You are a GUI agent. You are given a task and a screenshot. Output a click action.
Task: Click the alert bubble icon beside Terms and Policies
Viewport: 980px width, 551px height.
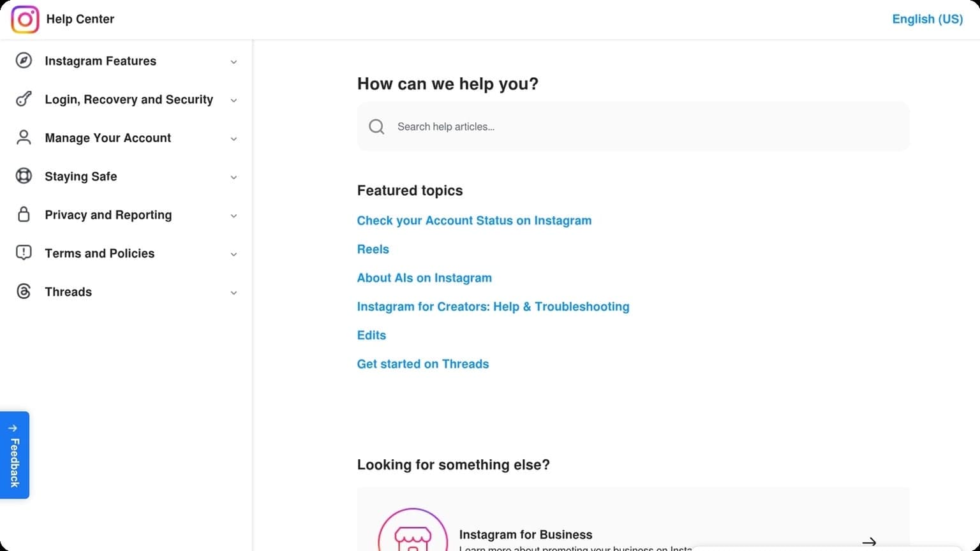click(24, 253)
